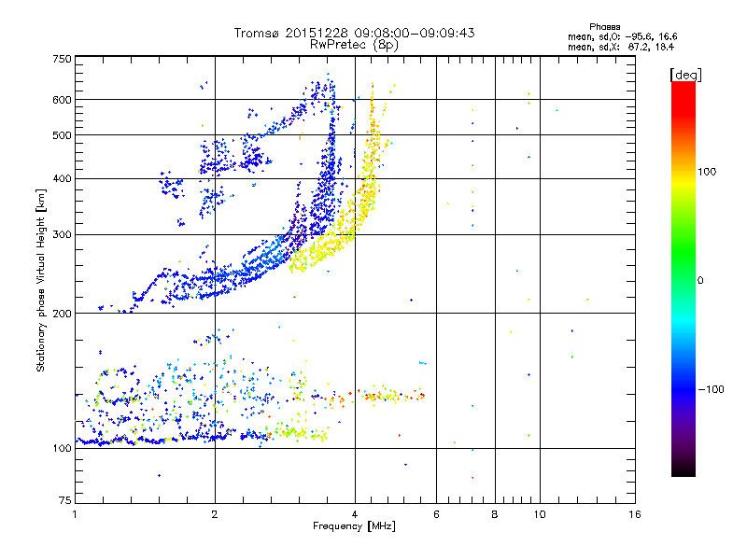Click the '200' height axis tick label
This screenshot has height=560, width=747.
pos(62,314)
